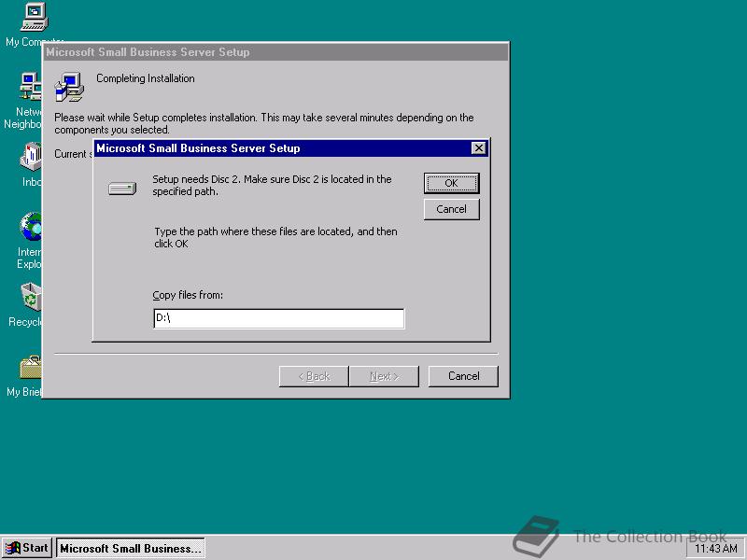Cancel the Disc 2 prompt dialog

click(451, 209)
